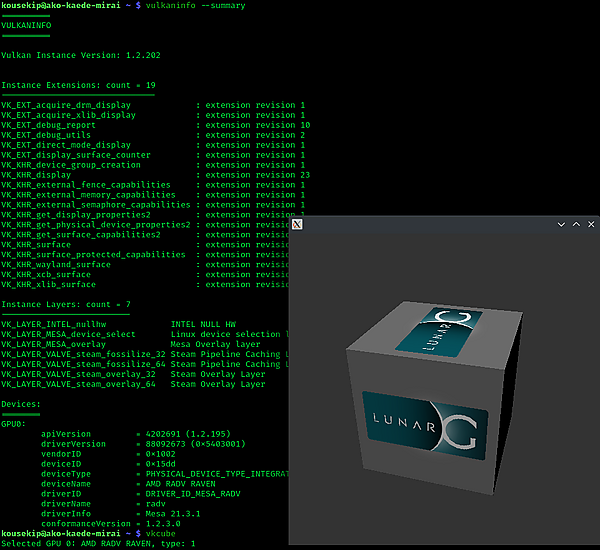
Task: Select VK_EXT_direct_mode_display extension name
Action: tap(66, 145)
